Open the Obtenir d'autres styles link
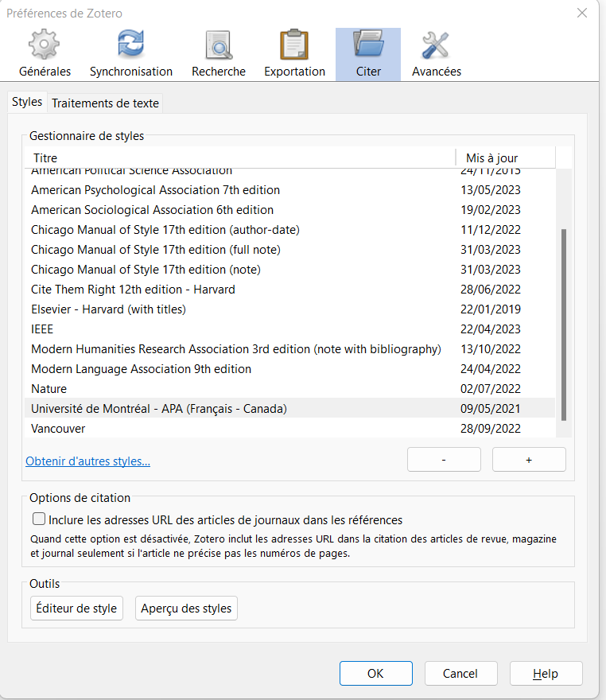 [x=88, y=461]
